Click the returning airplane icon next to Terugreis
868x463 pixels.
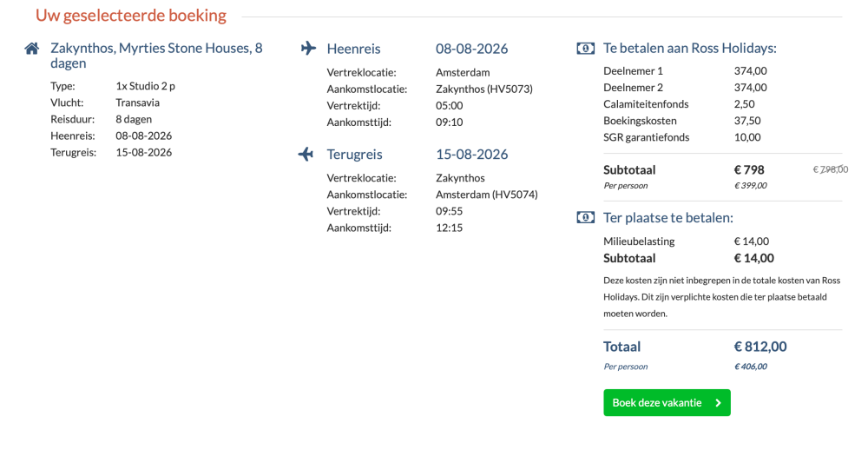tap(306, 154)
